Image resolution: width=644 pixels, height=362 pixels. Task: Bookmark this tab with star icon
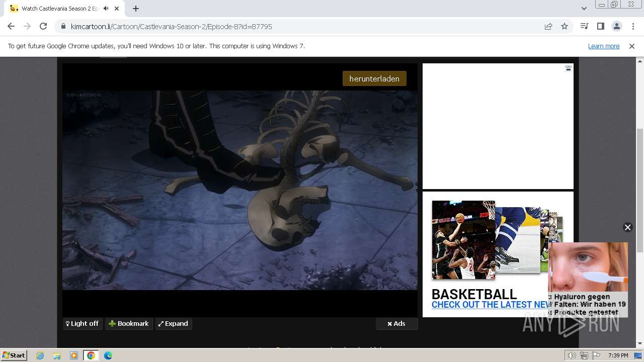click(x=565, y=26)
